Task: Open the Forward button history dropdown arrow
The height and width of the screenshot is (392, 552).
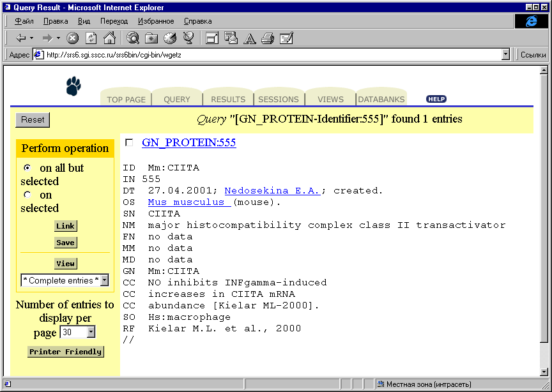Action: point(58,38)
